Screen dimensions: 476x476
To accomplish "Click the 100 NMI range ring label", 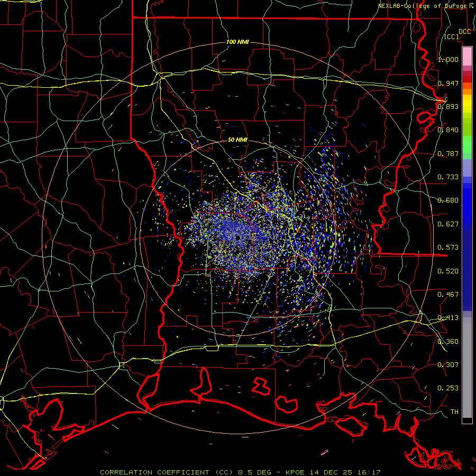I will click(x=237, y=42).
